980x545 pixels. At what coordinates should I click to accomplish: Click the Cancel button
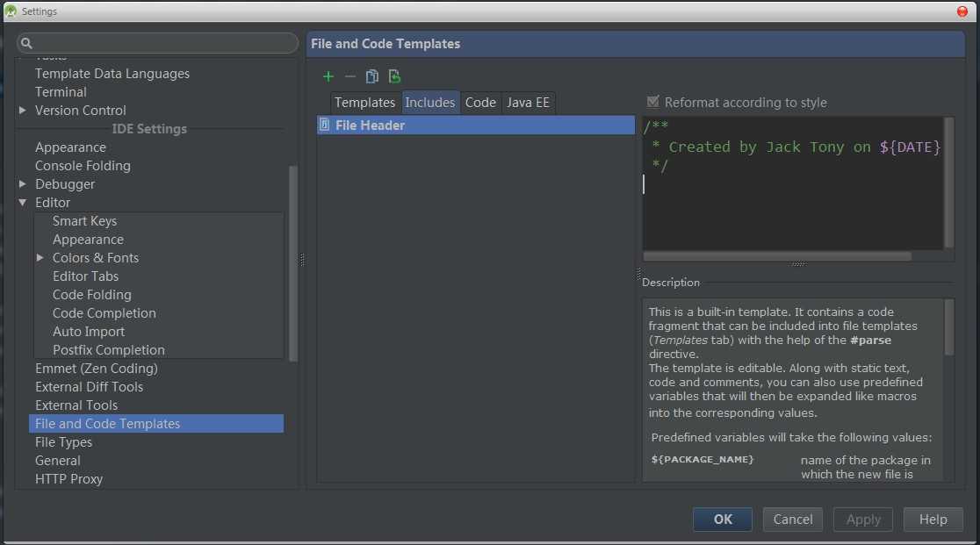(x=792, y=520)
